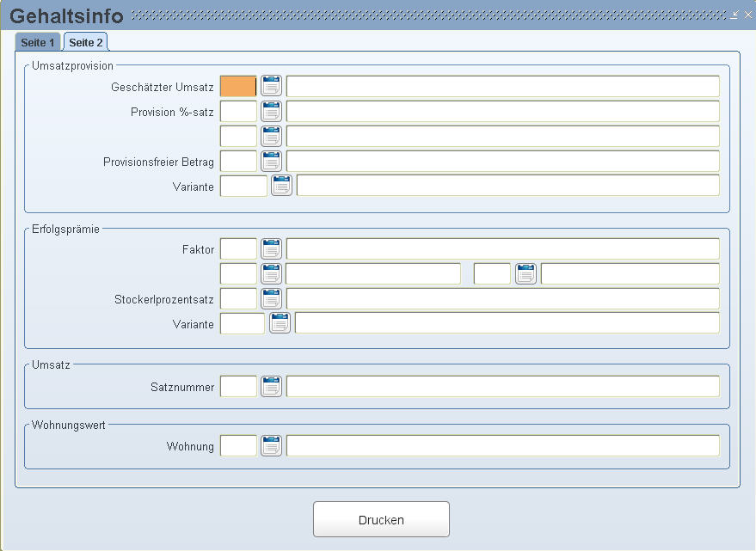Select the Faktor code input field
The width and height of the screenshot is (756, 551).
[x=238, y=248]
